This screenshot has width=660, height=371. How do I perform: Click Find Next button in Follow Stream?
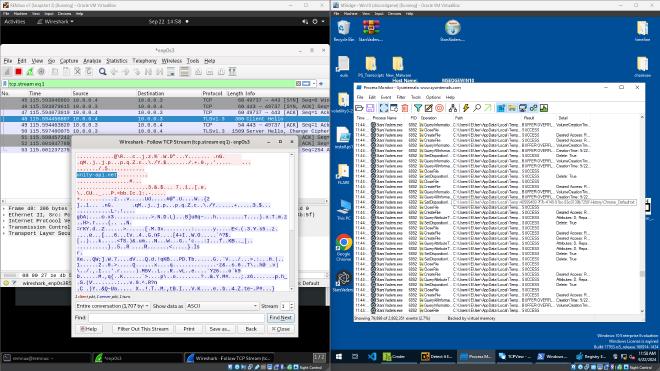[281, 318]
